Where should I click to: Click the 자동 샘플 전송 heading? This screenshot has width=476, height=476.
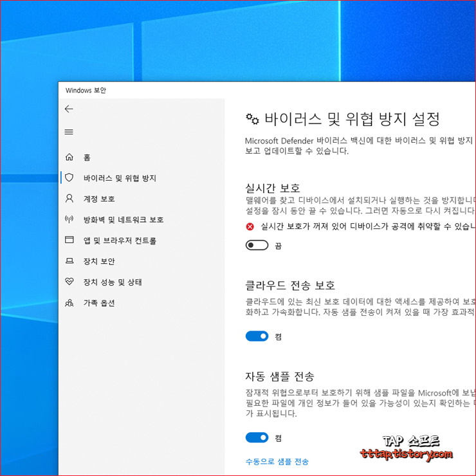(280, 376)
